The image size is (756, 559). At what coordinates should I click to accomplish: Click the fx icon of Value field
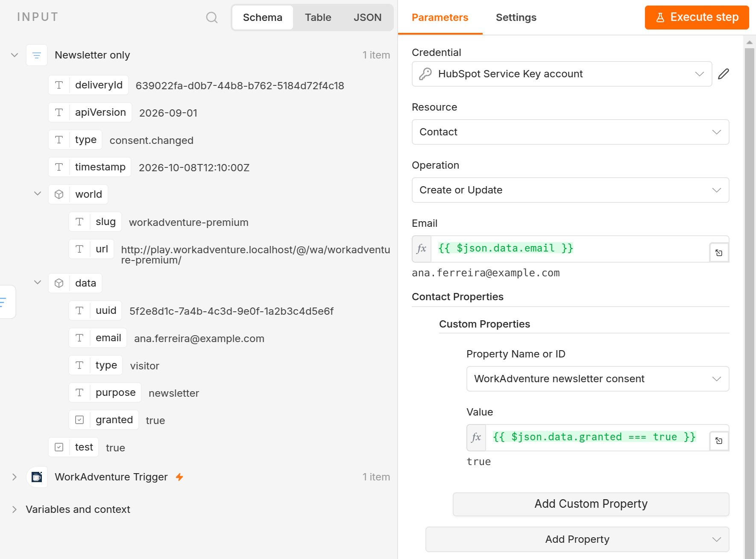pyautogui.click(x=476, y=437)
